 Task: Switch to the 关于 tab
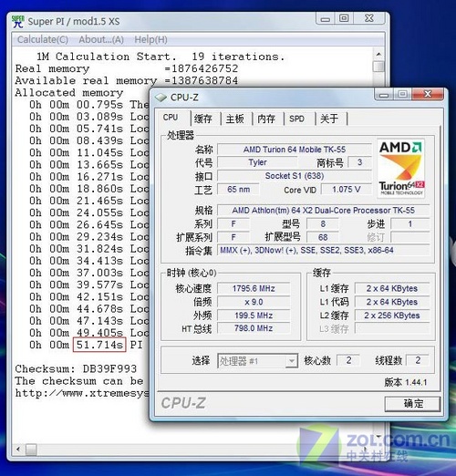pos(329,119)
